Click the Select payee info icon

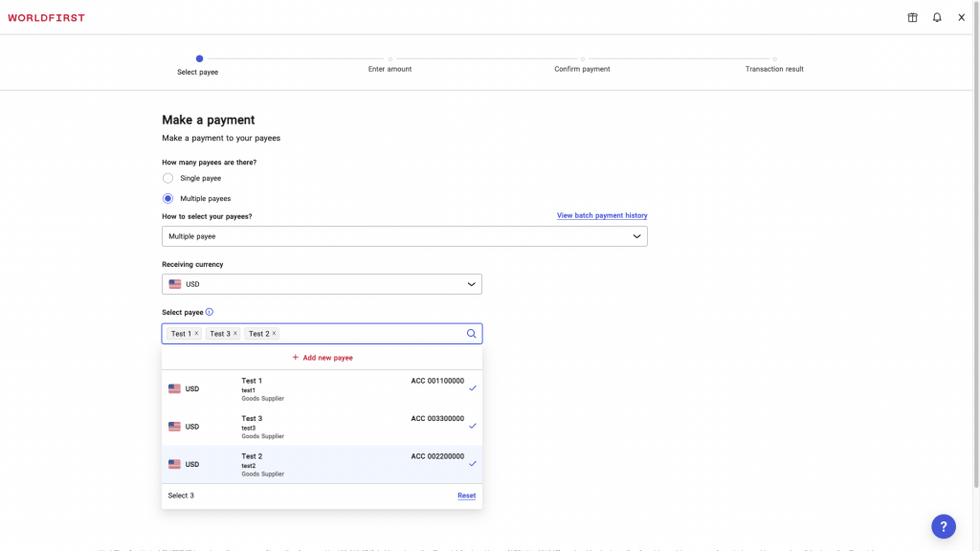click(x=210, y=312)
